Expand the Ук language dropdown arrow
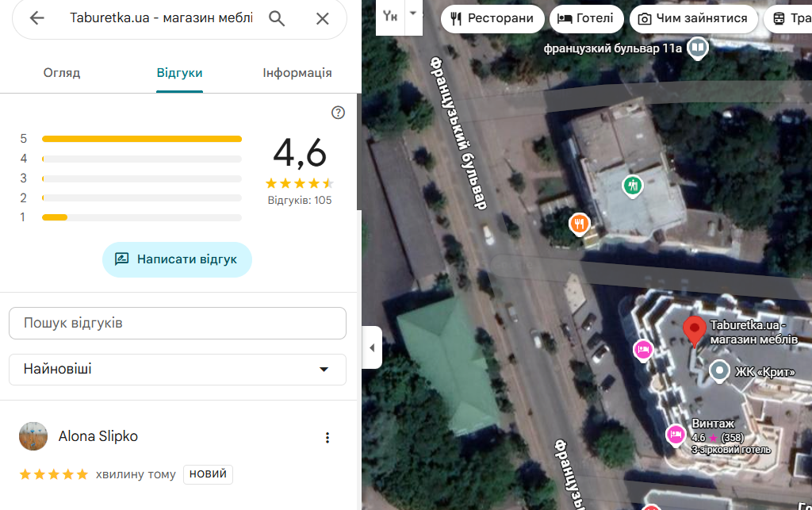The height and width of the screenshot is (510, 812). [x=413, y=13]
